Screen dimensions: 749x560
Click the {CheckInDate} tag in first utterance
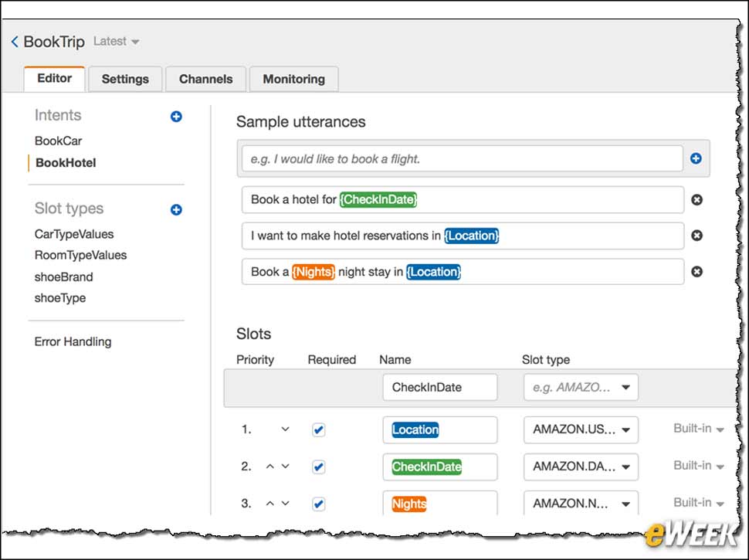point(378,199)
